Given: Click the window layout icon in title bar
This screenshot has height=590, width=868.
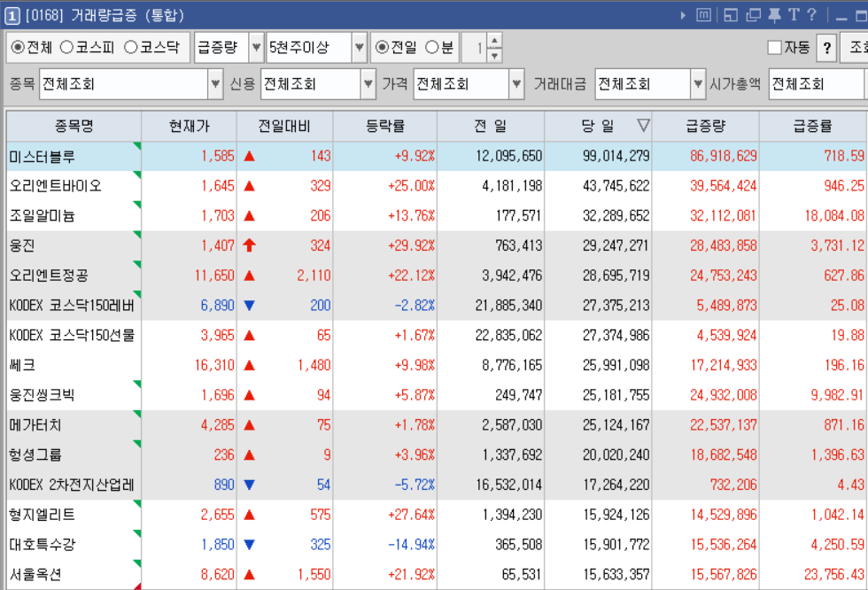Looking at the screenshot, I should (731, 15).
